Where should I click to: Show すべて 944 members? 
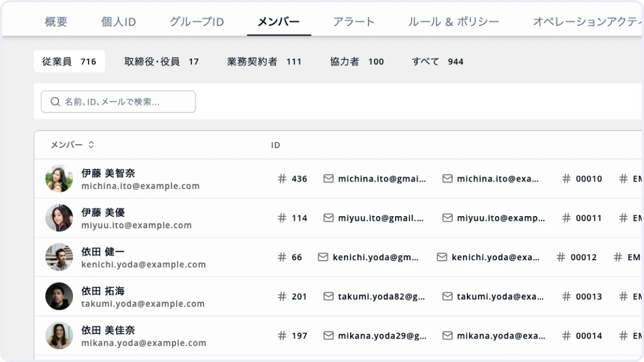(438, 61)
